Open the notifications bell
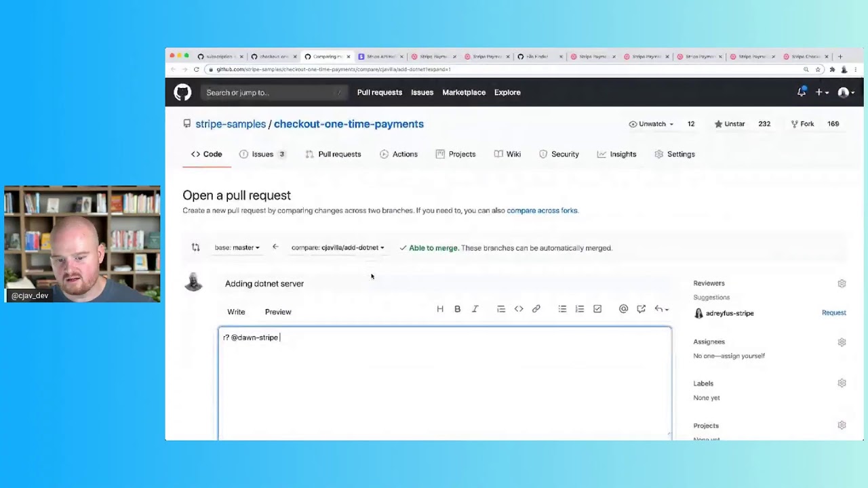This screenshot has width=868, height=488. tap(802, 92)
